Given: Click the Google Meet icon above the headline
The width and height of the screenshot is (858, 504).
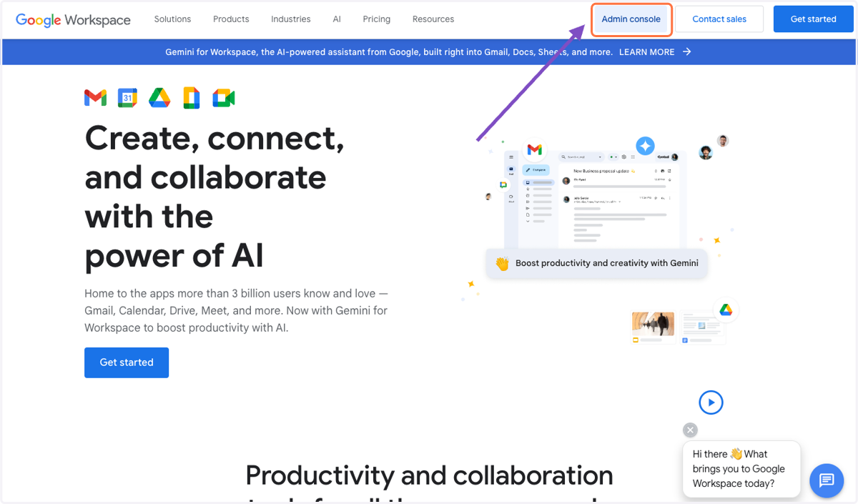Looking at the screenshot, I should [224, 98].
